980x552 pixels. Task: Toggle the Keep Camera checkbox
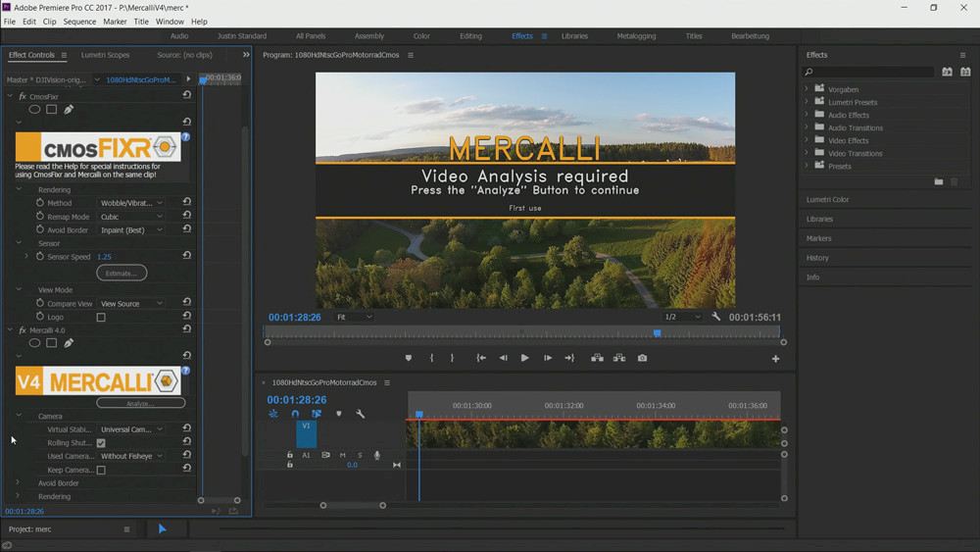101,470
